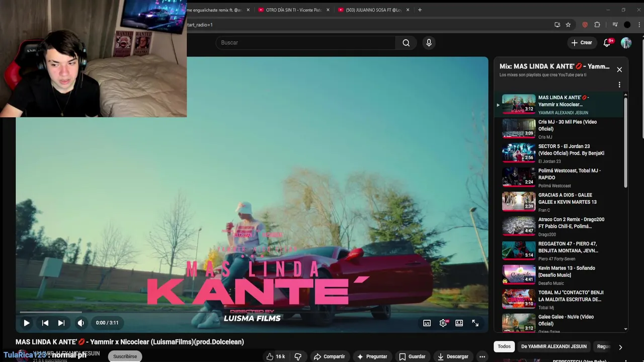Mute the video volume

80,323
